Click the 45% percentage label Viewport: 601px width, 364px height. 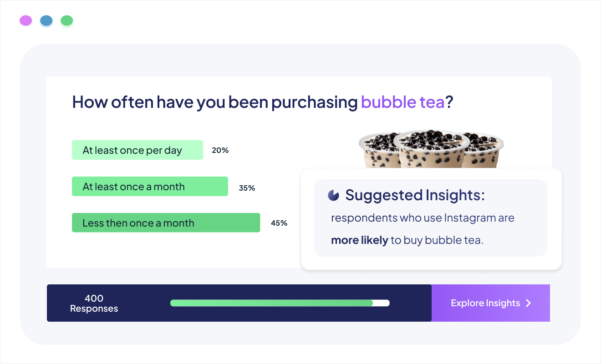279,223
